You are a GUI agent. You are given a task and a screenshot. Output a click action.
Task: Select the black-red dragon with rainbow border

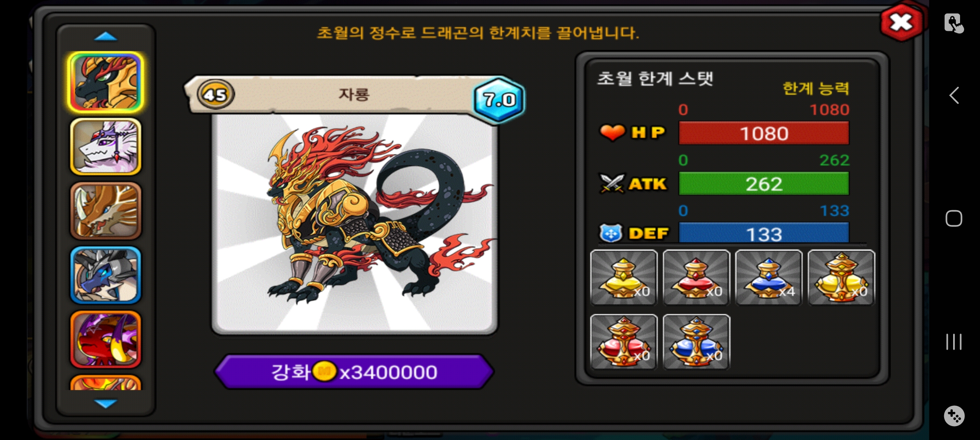[106, 82]
